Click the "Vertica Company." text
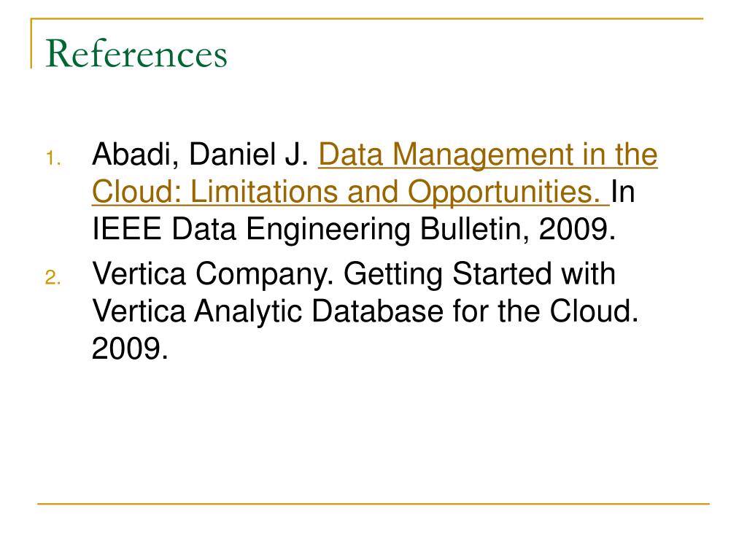Screen dimensions: 747x560 pyautogui.click(x=213, y=274)
